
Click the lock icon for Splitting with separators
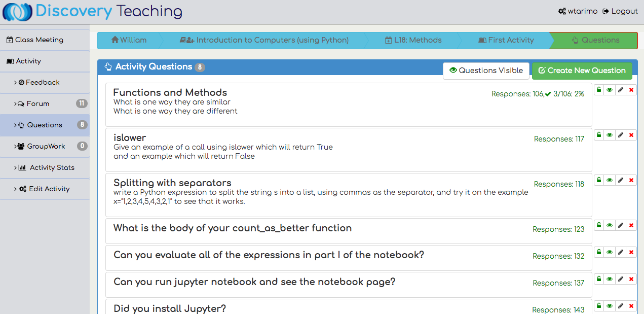599,180
